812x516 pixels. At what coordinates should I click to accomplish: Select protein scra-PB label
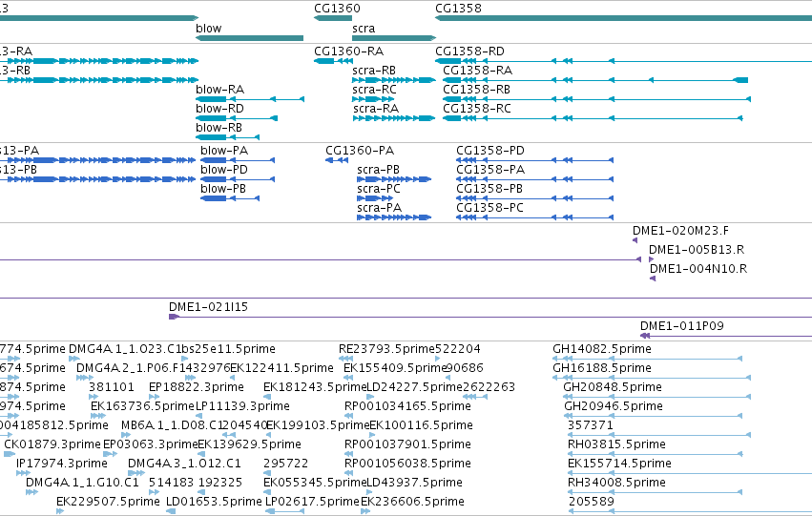pyautogui.click(x=378, y=170)
